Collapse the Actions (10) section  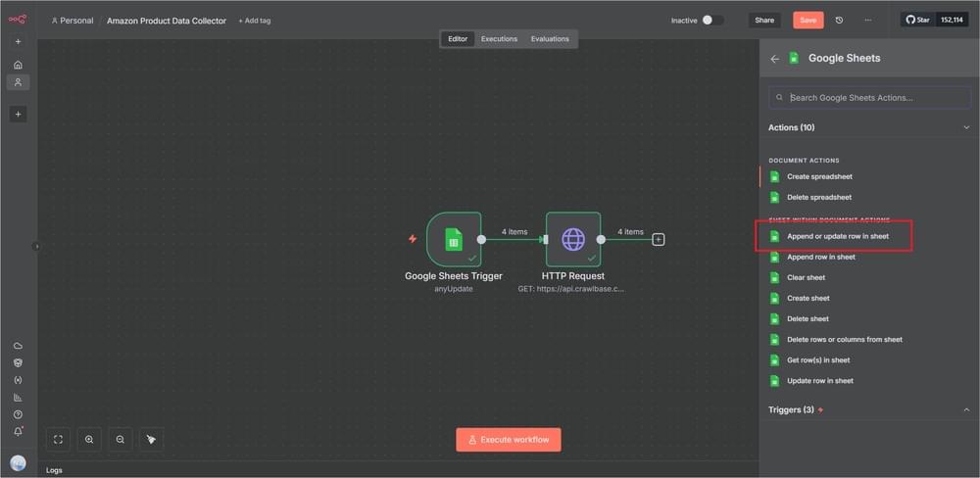966,127
